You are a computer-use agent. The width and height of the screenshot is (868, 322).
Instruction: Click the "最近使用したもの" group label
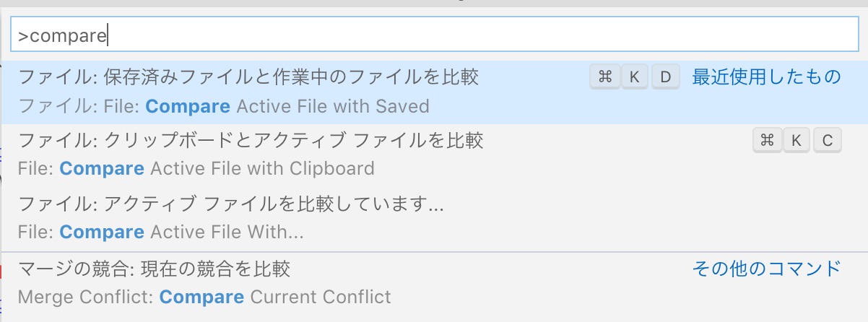point(766,77)
